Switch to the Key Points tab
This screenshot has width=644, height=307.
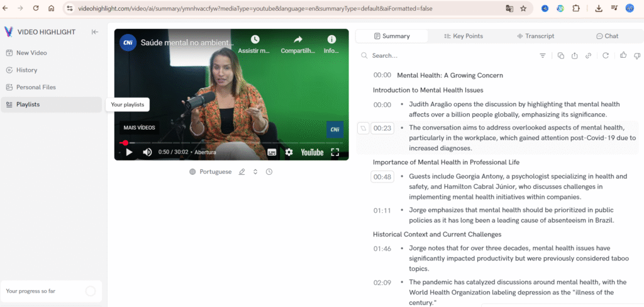click(x=464, y=36)
